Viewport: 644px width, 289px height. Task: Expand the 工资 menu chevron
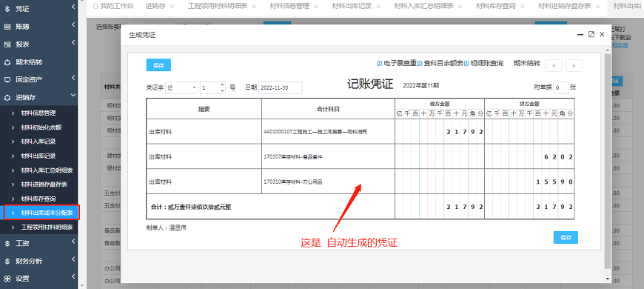[73, 242]
